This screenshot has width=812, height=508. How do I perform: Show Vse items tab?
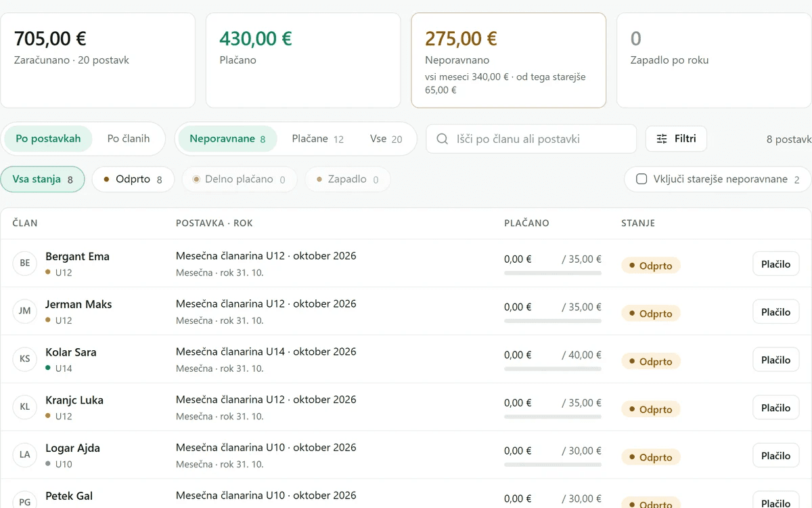(386, 139)
